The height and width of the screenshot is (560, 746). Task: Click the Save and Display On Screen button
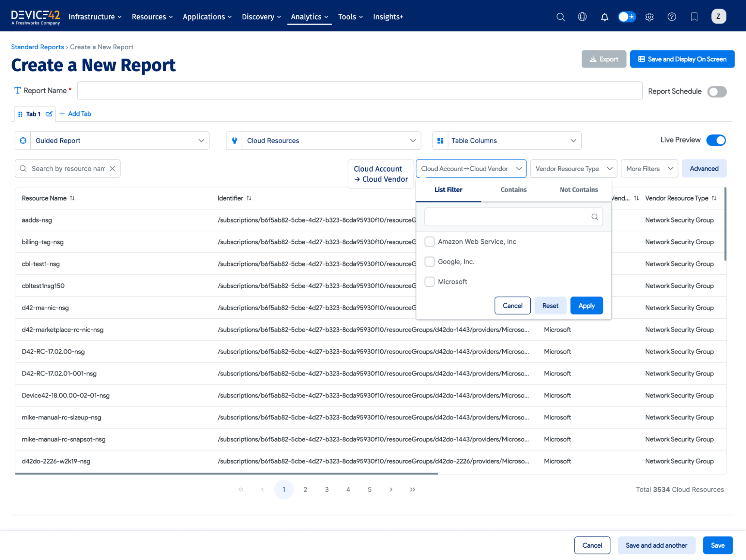click(x=682, y=59)
